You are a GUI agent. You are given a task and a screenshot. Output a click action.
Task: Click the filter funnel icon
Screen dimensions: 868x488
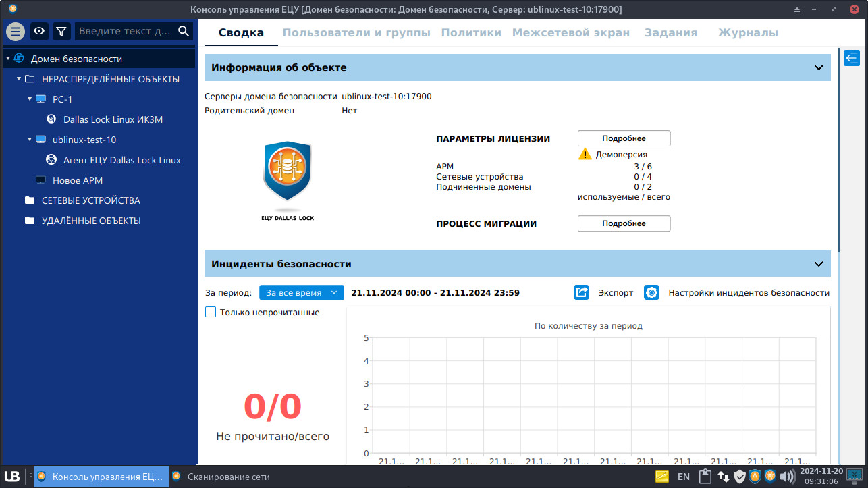coord(61,31)
